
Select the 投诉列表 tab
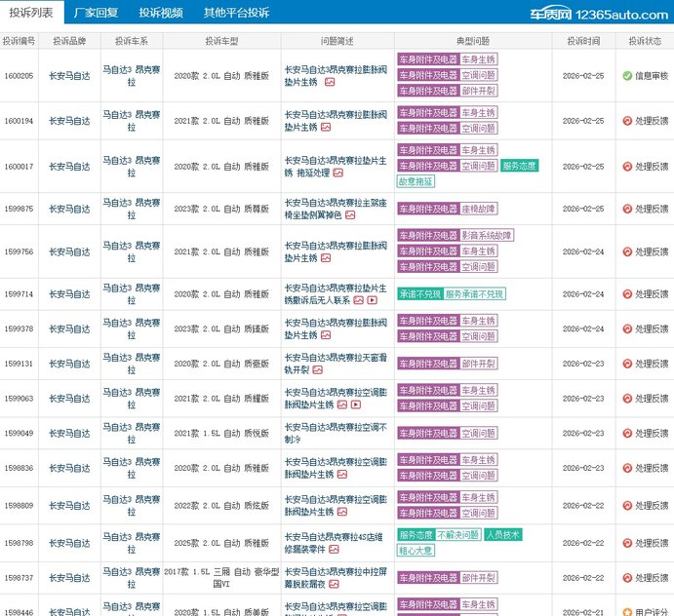(32, 13)
